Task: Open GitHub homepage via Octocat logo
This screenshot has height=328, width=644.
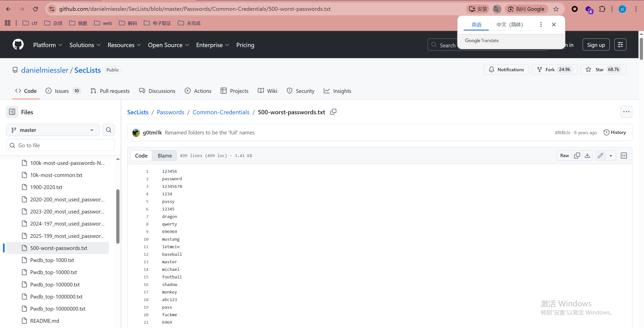Action: click(18, 45)
